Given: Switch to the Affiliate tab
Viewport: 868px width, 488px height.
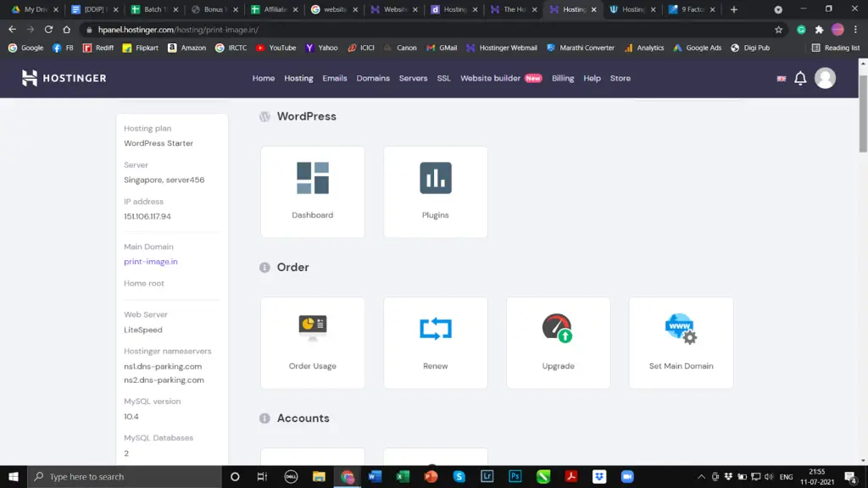Looking at the screenshot, I should pyautogui.click(x=275, y=9).
